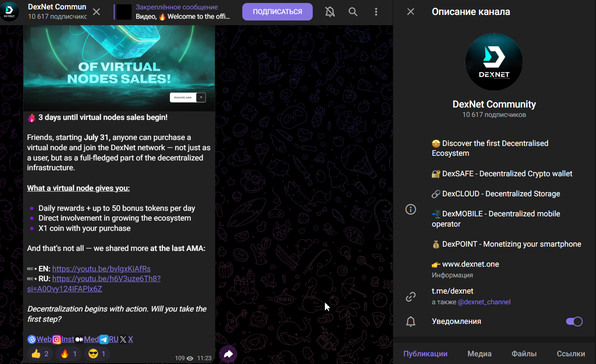
Task: Open the @dexnet_channel username link
Action: pos(484,302)
